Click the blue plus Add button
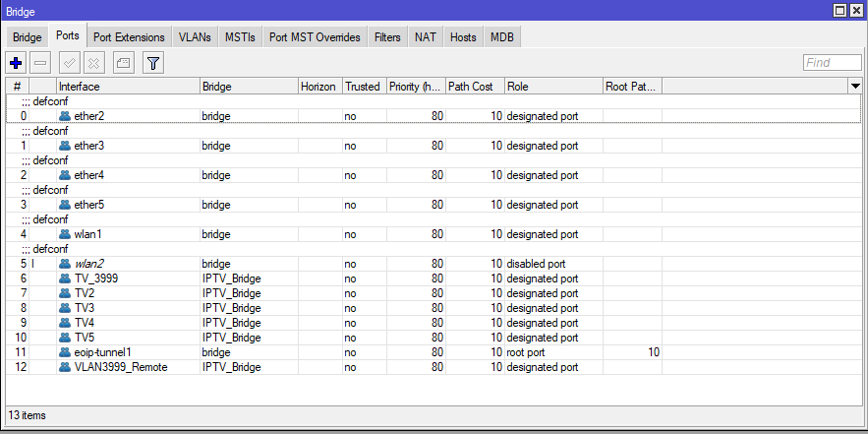Image resolution: width=868 pixels, height=434 pixels. [16, 63]
